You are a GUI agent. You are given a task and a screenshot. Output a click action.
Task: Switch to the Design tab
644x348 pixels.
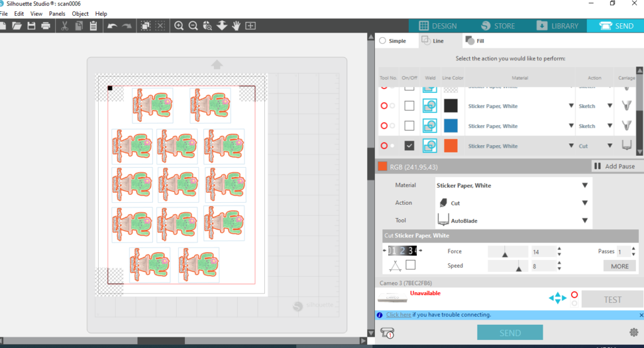tap(438, 26)
